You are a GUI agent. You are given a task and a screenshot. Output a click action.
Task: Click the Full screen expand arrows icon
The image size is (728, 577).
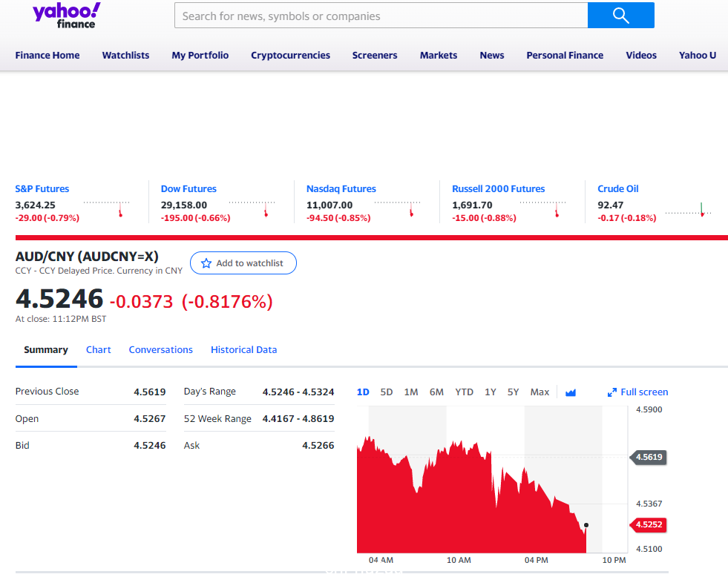click(612, 392)
